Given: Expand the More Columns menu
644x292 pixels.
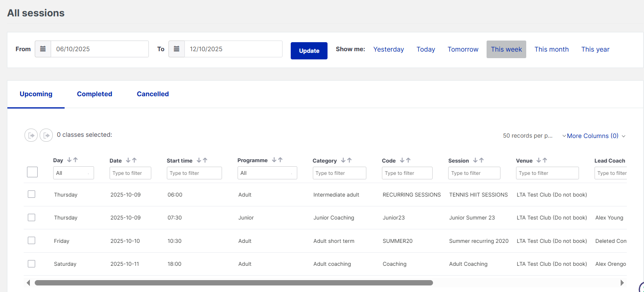Looking at the screenshot, I should (x=593, y=136).
